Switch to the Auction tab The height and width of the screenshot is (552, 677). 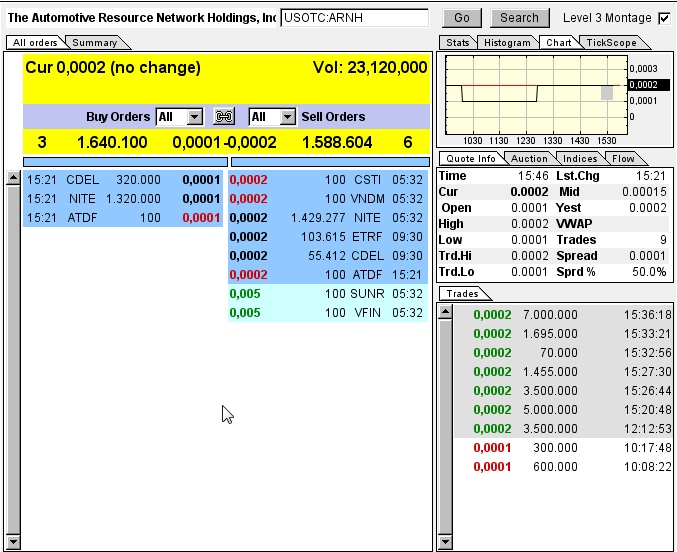pos(529,159)
